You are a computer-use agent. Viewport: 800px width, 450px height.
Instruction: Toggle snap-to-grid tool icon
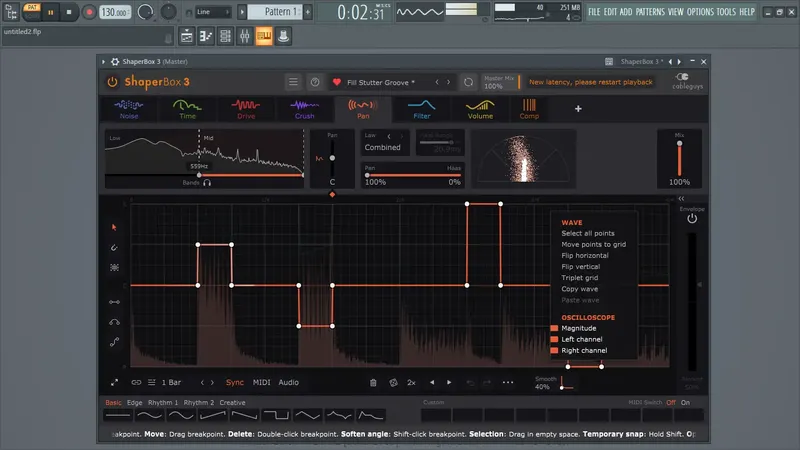coord(114,267)
